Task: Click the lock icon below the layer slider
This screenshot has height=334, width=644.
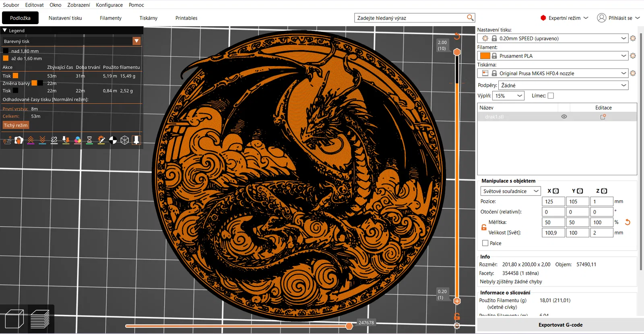Action: point(457,316)
